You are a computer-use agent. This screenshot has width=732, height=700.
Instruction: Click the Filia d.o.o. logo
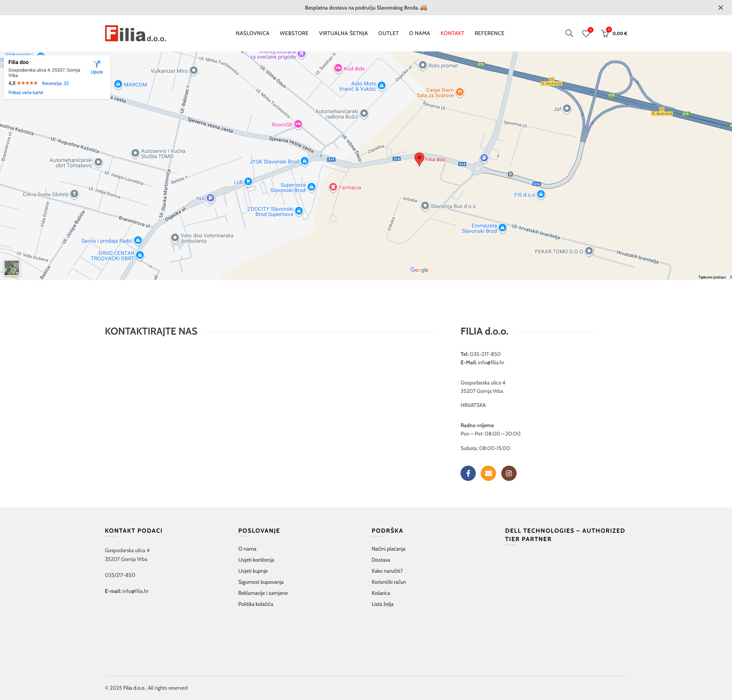[x=135, y=34]
